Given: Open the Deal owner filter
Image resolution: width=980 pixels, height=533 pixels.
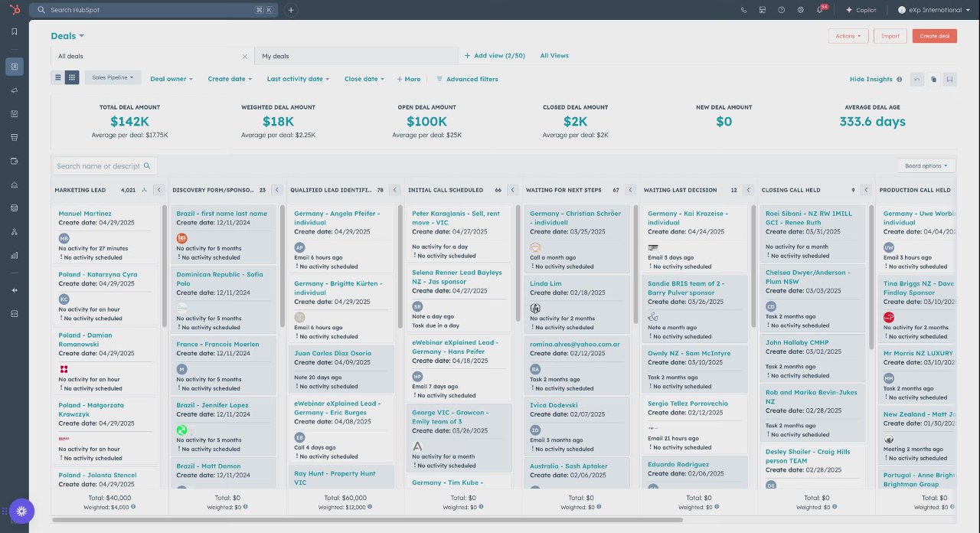Looking at the screenshot, I should (171, 79).
